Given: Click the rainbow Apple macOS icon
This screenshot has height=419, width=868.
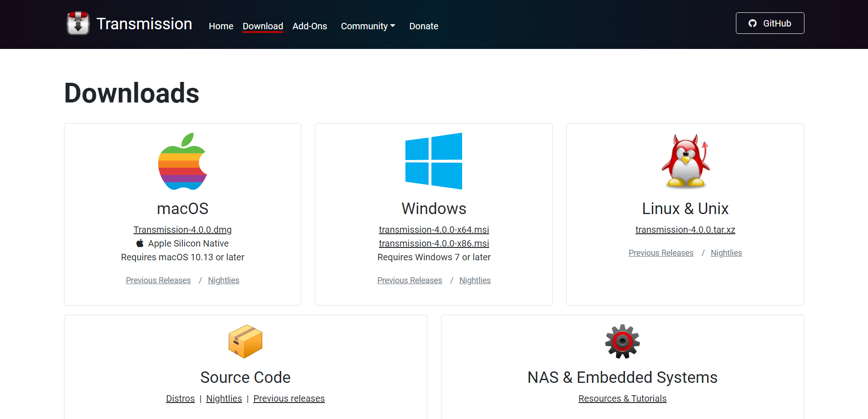Looking at the screenshot, I should [182, 161].
